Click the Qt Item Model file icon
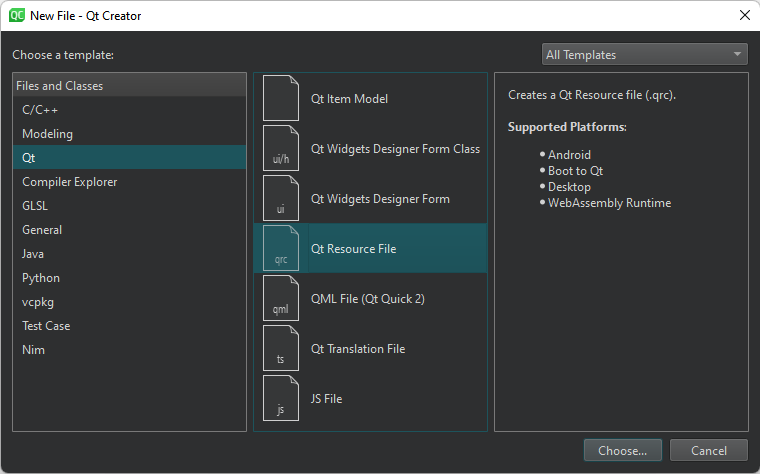The width and height of the screenshot is (760, 474). (x=281, y=99)
